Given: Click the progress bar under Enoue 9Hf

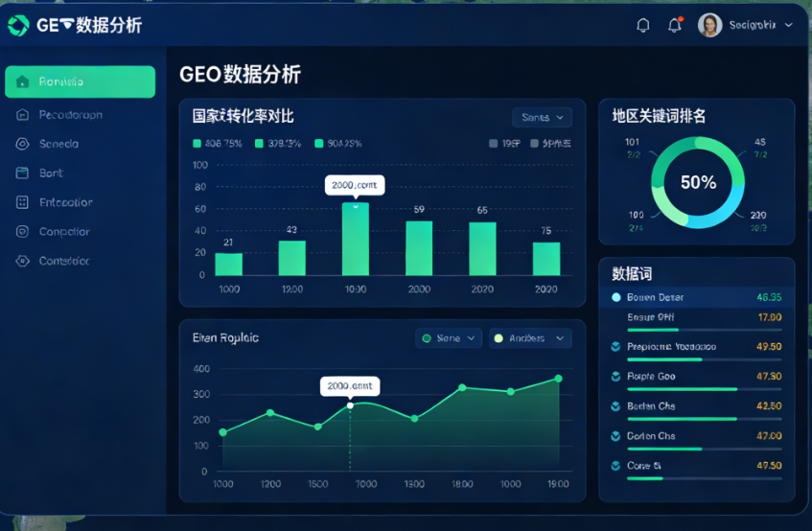Looking at the screenshot, I should (705, 330).
